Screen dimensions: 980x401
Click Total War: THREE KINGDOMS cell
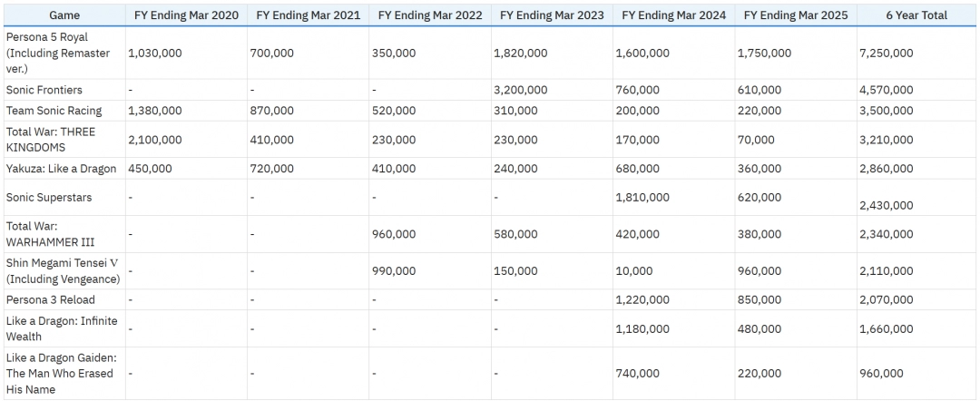coord(51,140)
